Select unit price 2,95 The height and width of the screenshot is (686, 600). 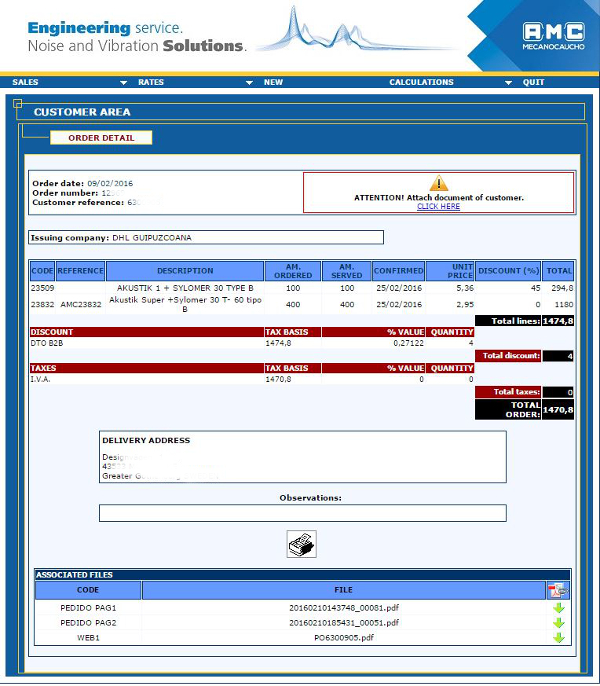(465, 304)
